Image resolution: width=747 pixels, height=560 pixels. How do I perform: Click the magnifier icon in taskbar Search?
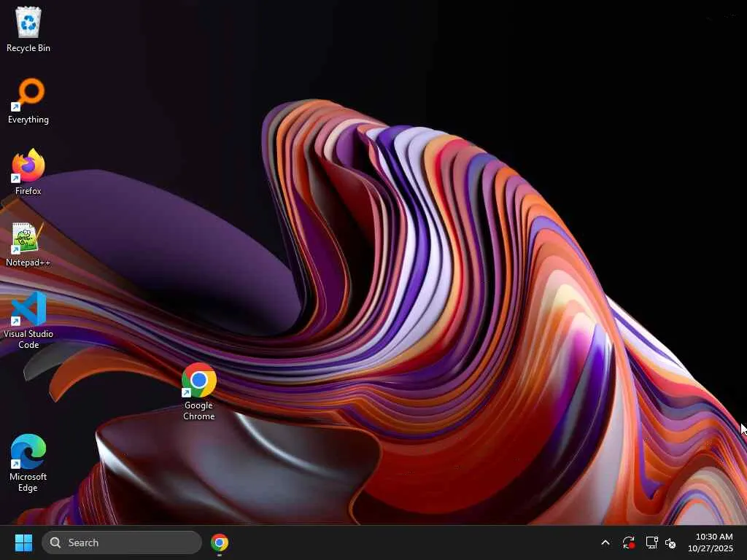coord(55,542)
